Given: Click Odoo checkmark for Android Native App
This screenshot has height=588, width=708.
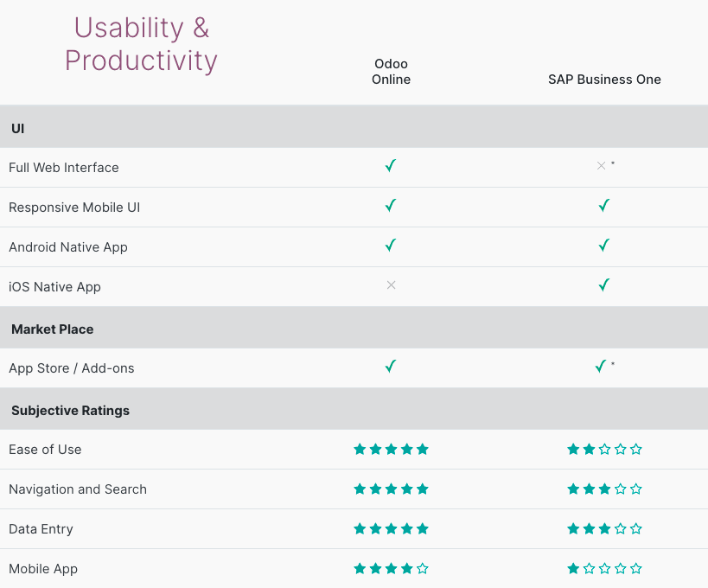Looking at the screenshot, I should [x=391, y=246].
